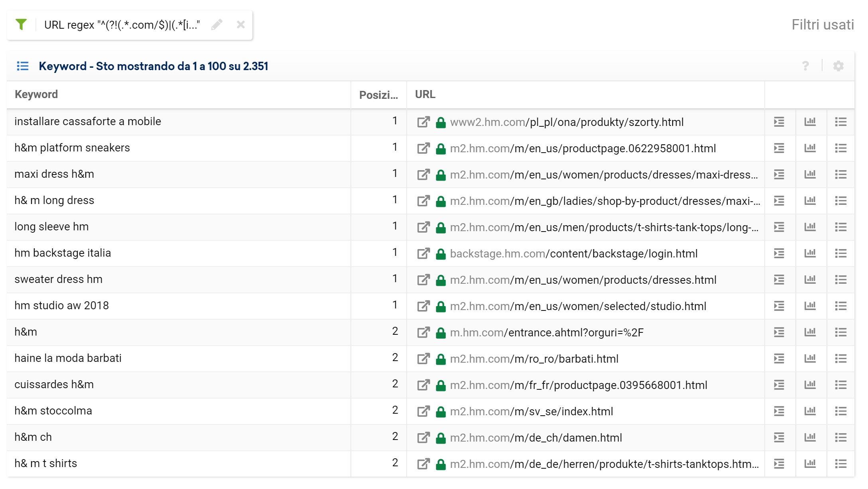This screenshot has height=489, width=868.
Task: Open m2.hm.com/m/de_ch/damen.html URL
Action: [x=536, y=438]
